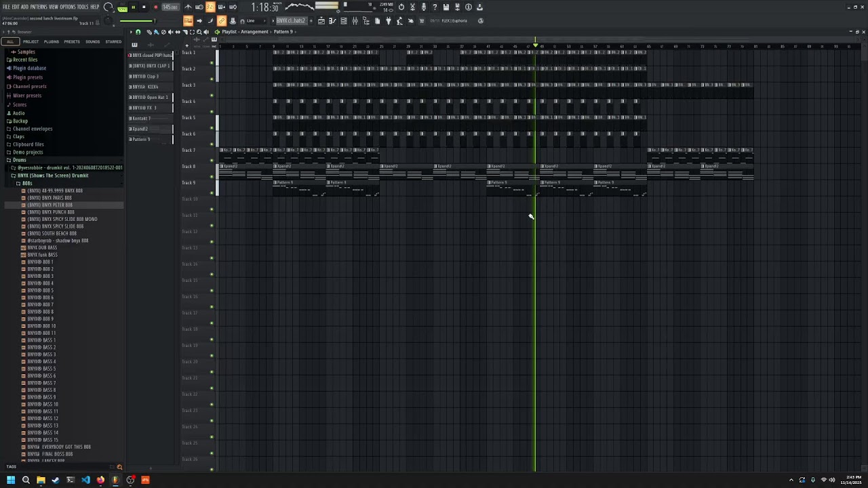This screenshot has width=868, height=488.
Task: Arm the red record button
Action: click(x=156, y=7)
